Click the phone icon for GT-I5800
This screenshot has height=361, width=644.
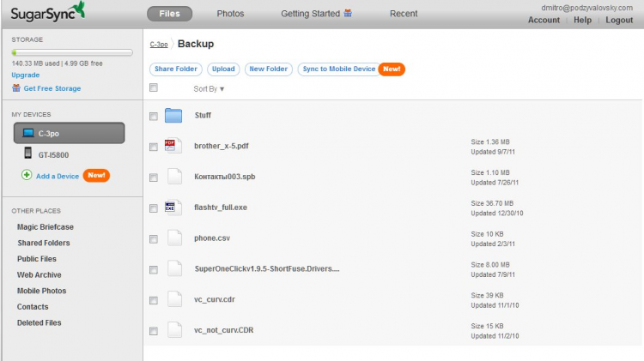(28, 153)
